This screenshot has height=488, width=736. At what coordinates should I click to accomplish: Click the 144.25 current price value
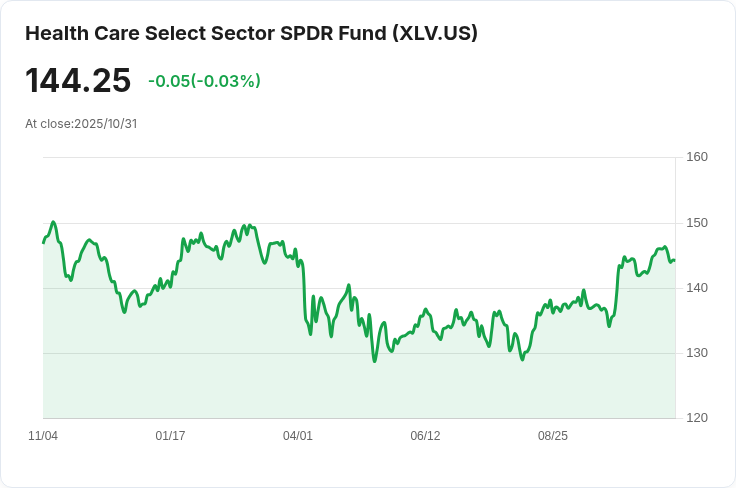pyautogui.click(x=78, y=81)
